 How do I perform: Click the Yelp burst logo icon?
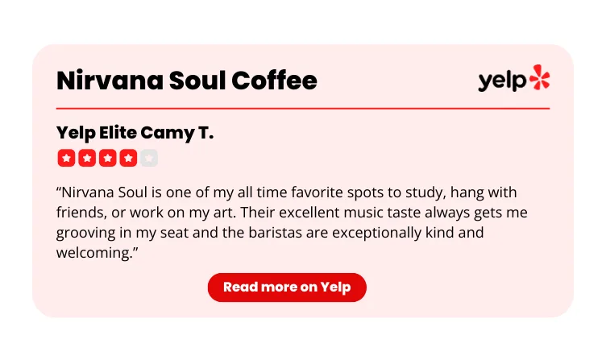point(540,77)
